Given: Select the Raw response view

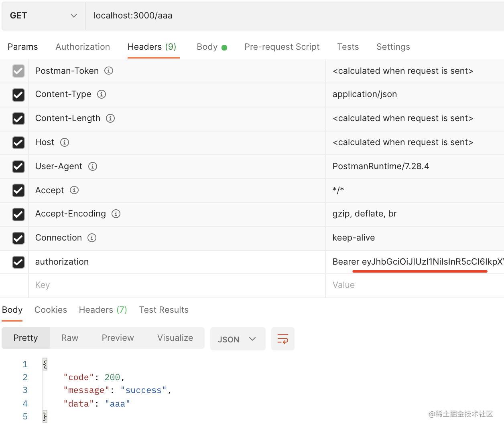Looking at the screenshot, I should [70, 338].
